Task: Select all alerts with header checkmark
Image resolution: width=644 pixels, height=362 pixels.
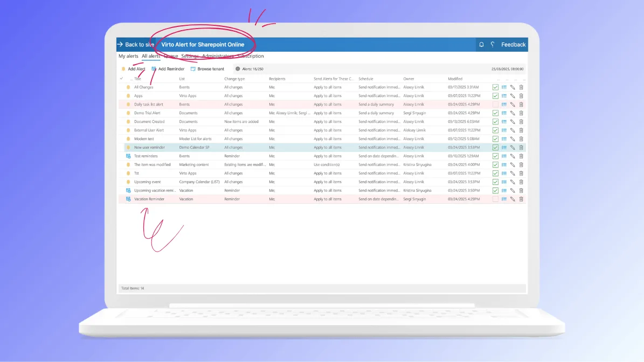Action: [122, 78]
